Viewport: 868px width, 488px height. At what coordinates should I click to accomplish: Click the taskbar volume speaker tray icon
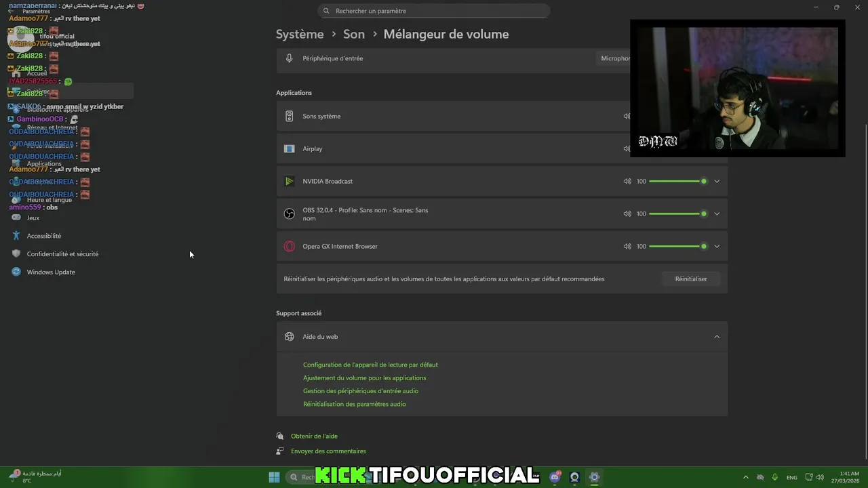point(820,477)
